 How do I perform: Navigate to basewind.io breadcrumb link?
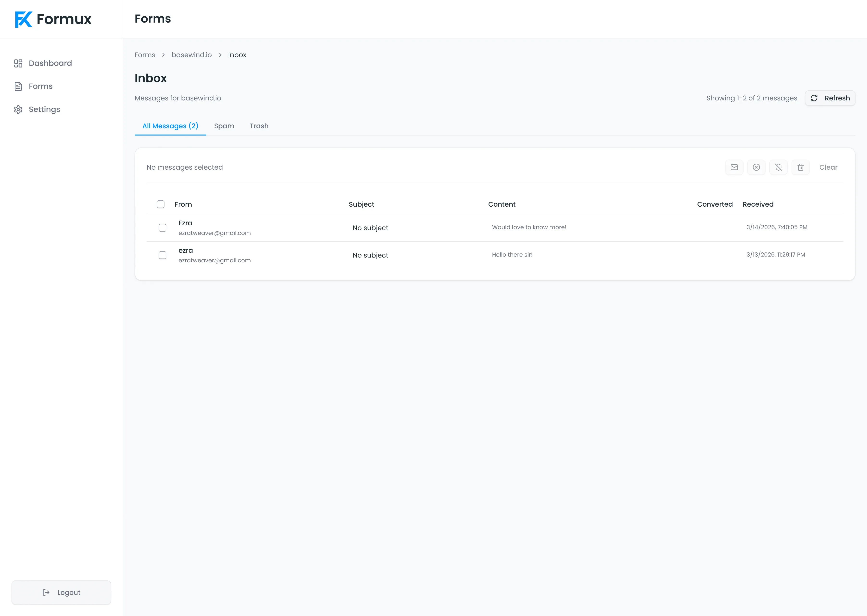191,55
